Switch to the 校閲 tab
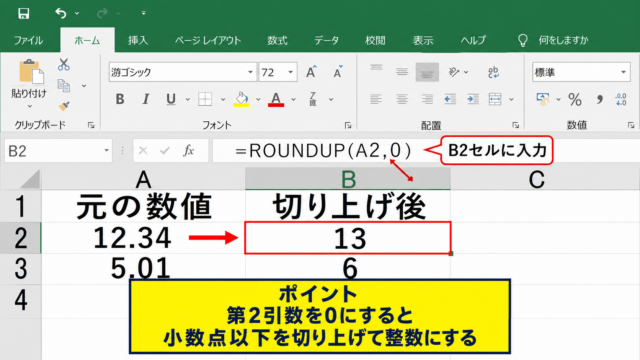The width and height of the screenshot is (640, 360). (x=375, y=40)
